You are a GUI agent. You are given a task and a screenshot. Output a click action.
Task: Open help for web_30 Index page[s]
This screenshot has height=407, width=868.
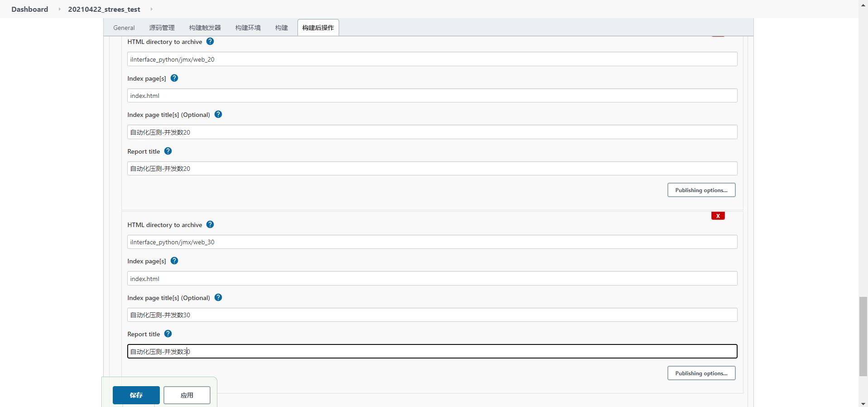click(x=174, y=261)
